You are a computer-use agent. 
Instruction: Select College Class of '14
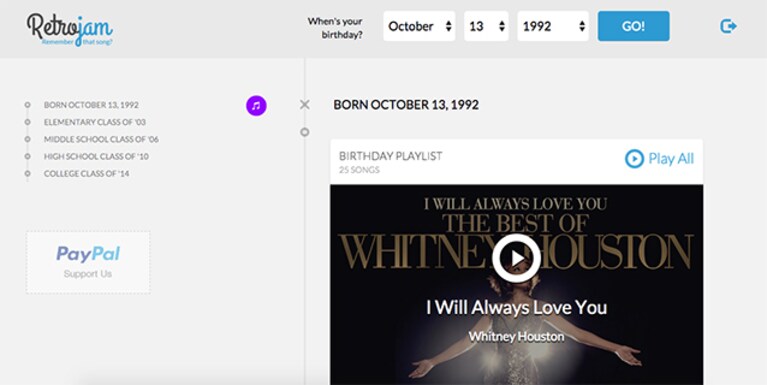87,173
